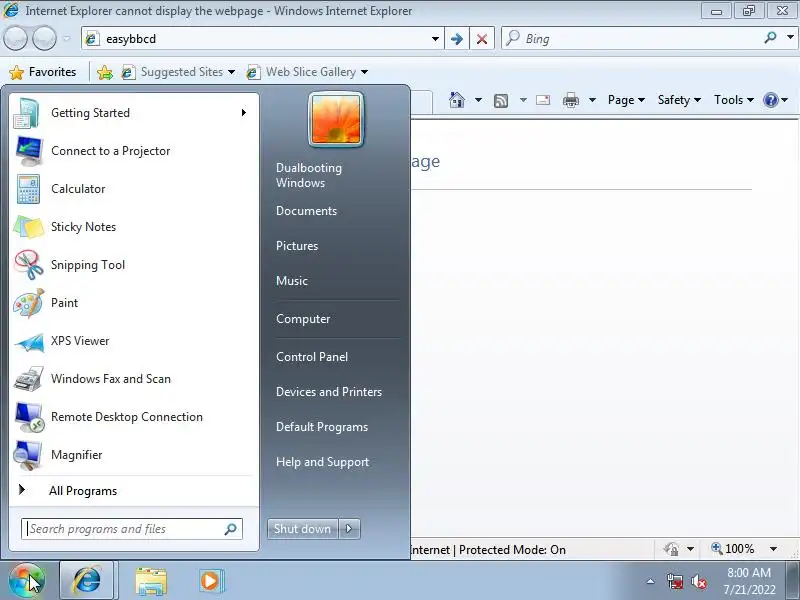Click the Internet Explorer taskbar icon

(87, 581)
